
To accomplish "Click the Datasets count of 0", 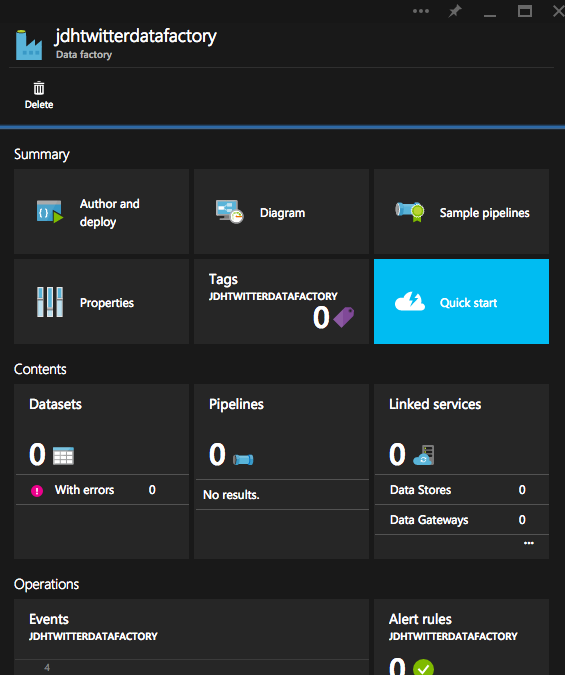I will point(37,455).
